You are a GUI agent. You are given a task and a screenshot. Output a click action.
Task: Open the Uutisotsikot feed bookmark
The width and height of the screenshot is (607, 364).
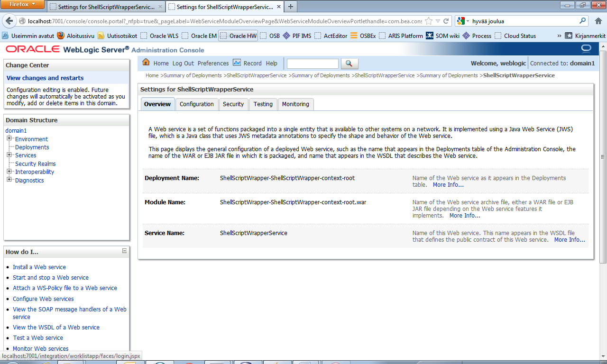(x=117, y=36)
